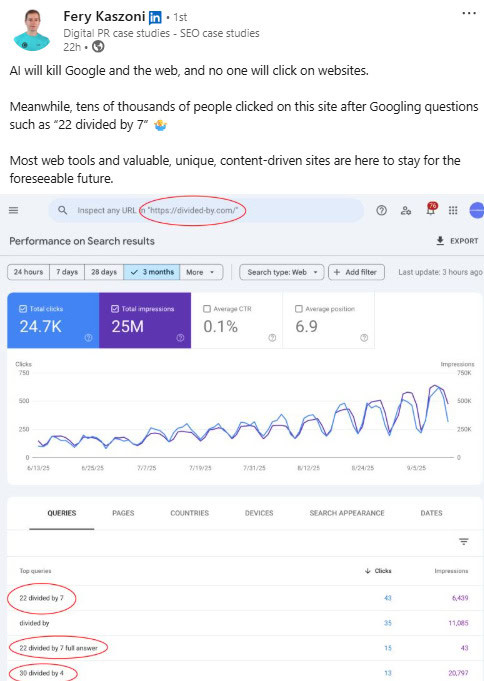This screenshot has width=484, height=681.
Task: Sort by the Clicks column header
Action: [x=378, y=571]
